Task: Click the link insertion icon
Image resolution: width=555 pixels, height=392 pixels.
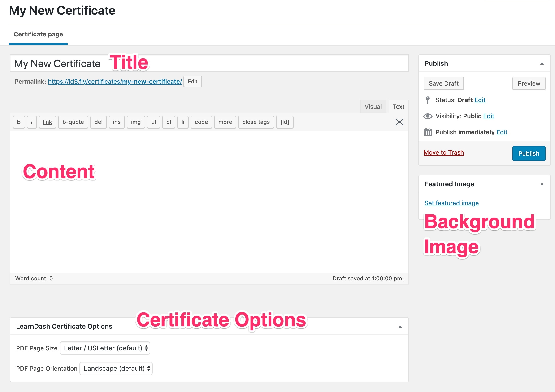Action: click(x=48, y=122)
